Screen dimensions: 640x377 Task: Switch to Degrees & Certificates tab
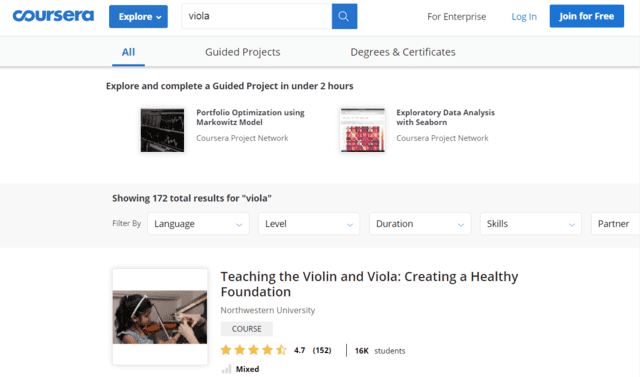[403, 52]
